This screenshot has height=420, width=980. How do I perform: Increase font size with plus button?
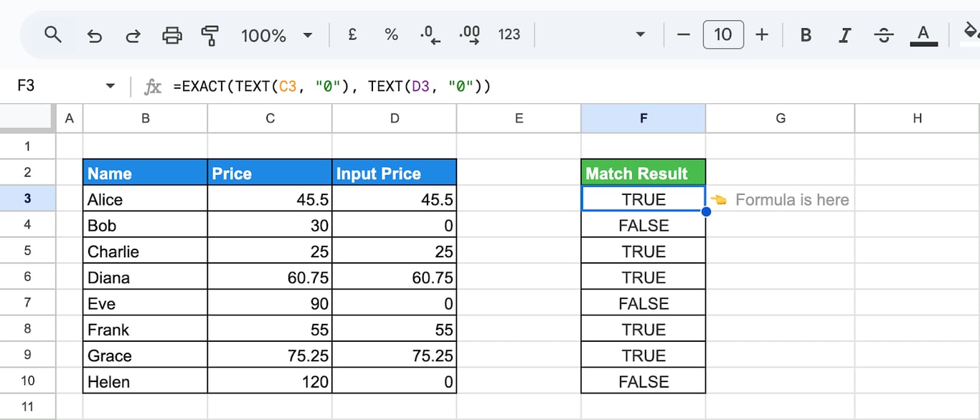pos(762,34)
